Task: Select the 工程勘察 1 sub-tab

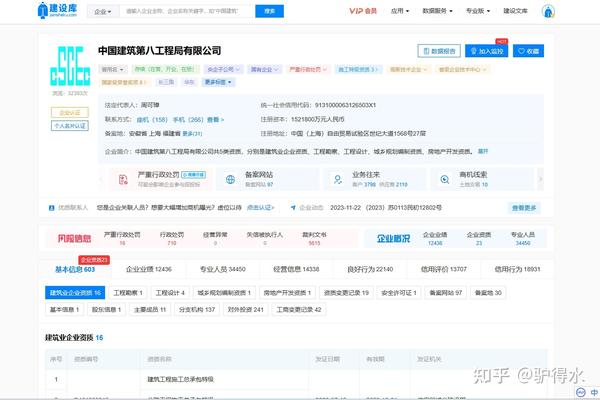Action: [128, 293]
